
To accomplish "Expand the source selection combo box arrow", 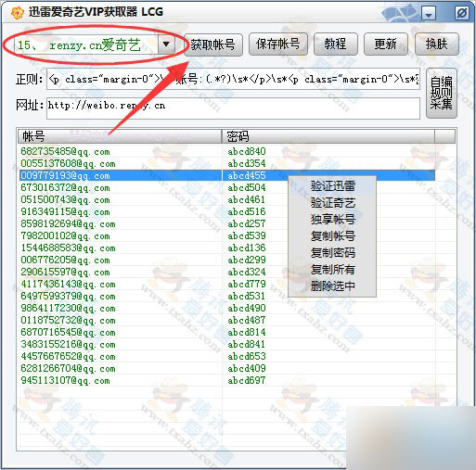I will click(166, 44).
